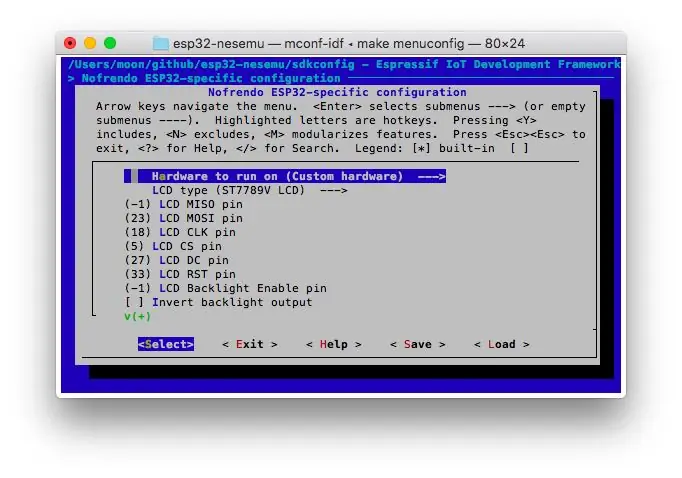Click the sdkconfig path line at top

point(344,64)
